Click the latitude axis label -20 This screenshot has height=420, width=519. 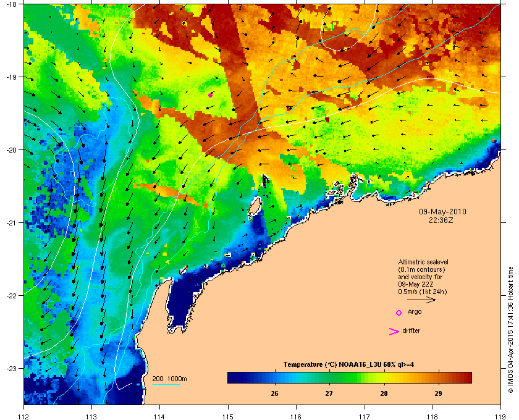tap(11, 150)
